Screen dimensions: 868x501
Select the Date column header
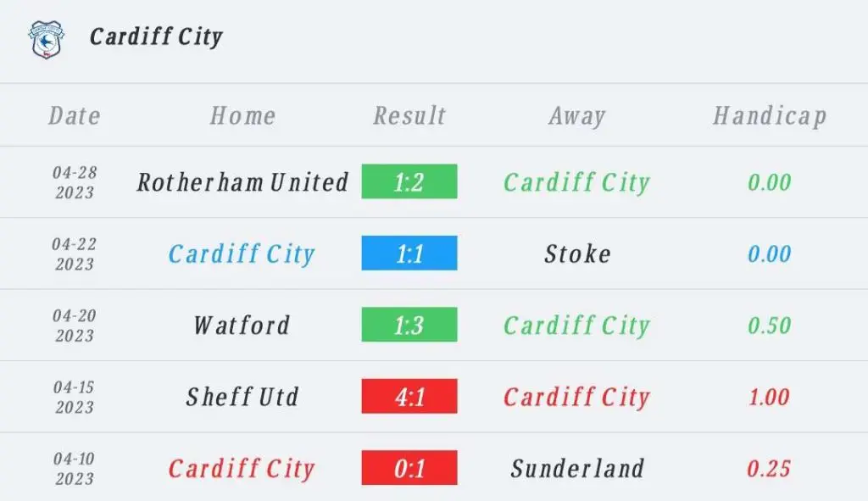click(75, 115)
